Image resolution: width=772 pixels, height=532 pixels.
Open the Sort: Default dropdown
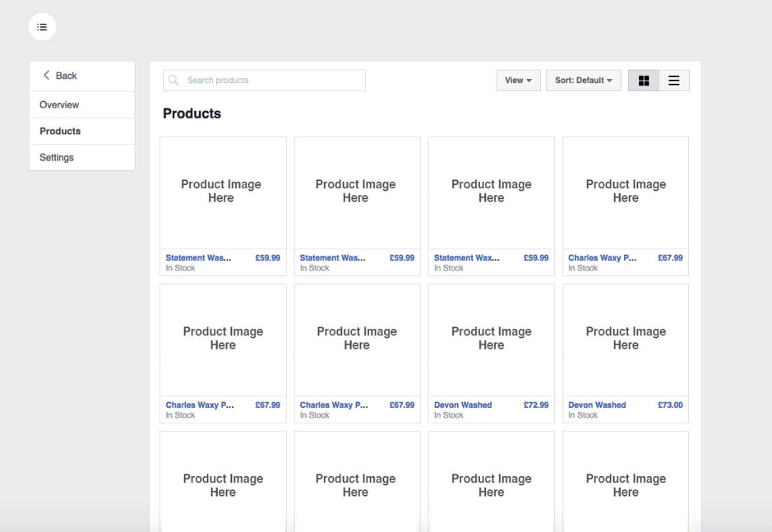tap(584, 81)
